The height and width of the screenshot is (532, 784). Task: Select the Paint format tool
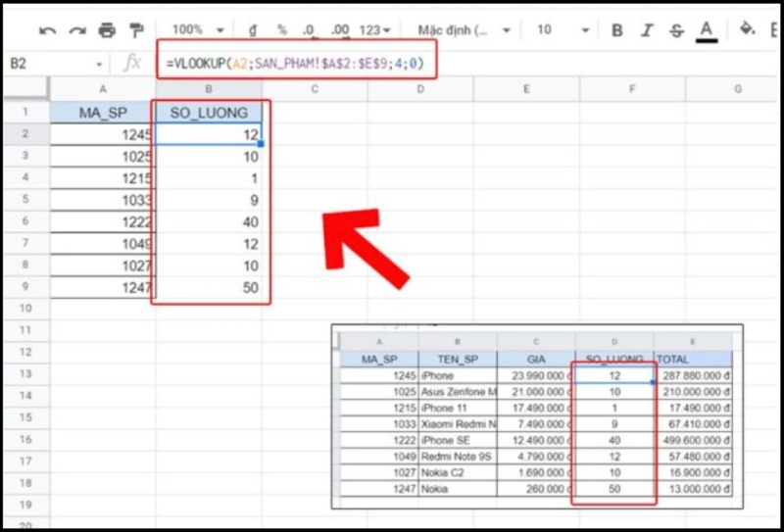[136, 30]
